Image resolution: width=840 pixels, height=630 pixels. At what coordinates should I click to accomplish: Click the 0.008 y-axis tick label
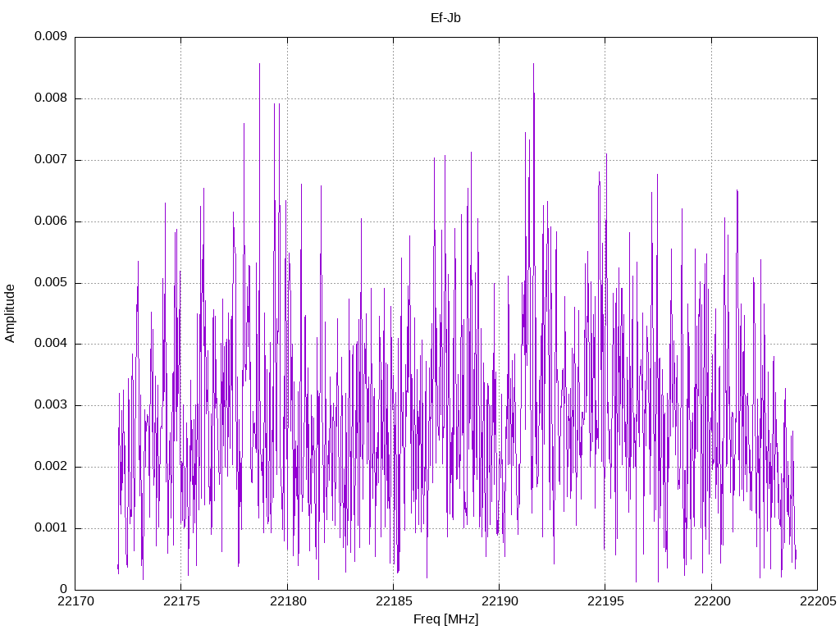(x=51, y=98)
